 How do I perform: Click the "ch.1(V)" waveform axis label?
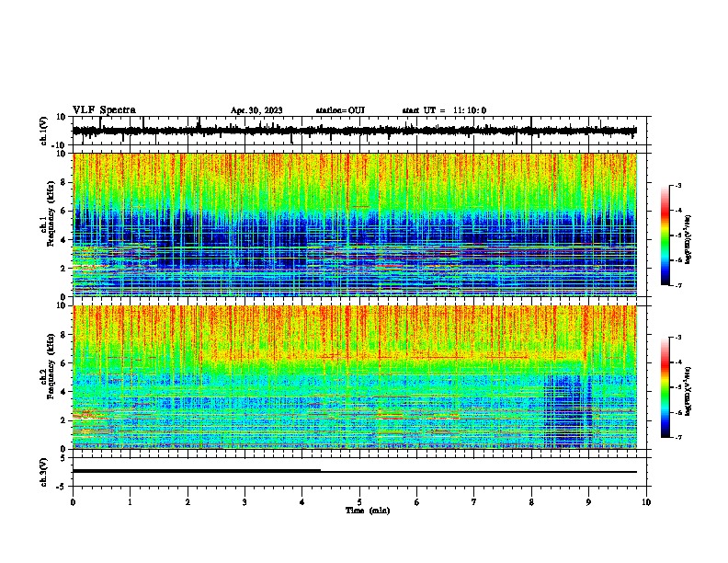43,131
